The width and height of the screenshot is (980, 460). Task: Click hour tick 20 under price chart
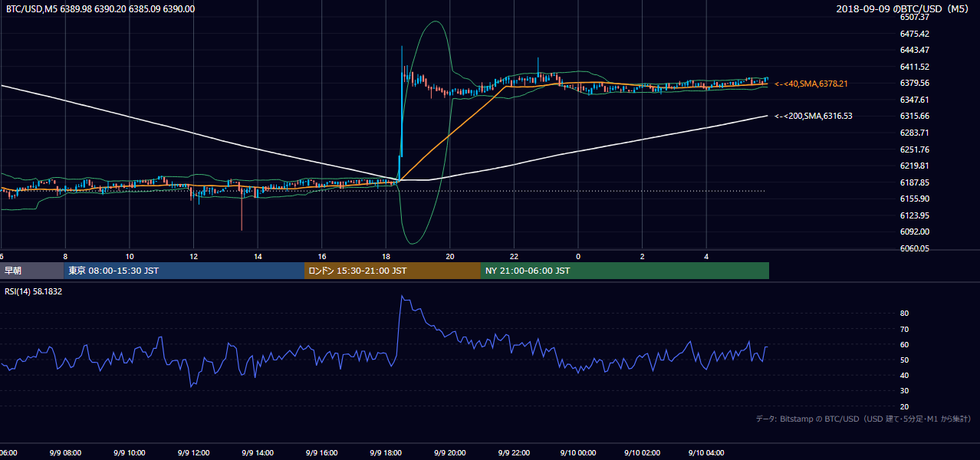(450, 256)
